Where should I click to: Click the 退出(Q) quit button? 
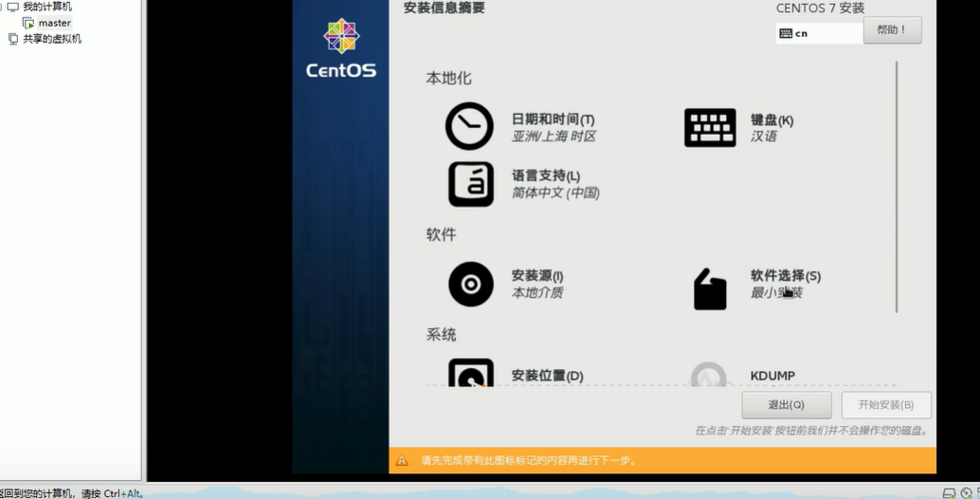pos(787,405)
